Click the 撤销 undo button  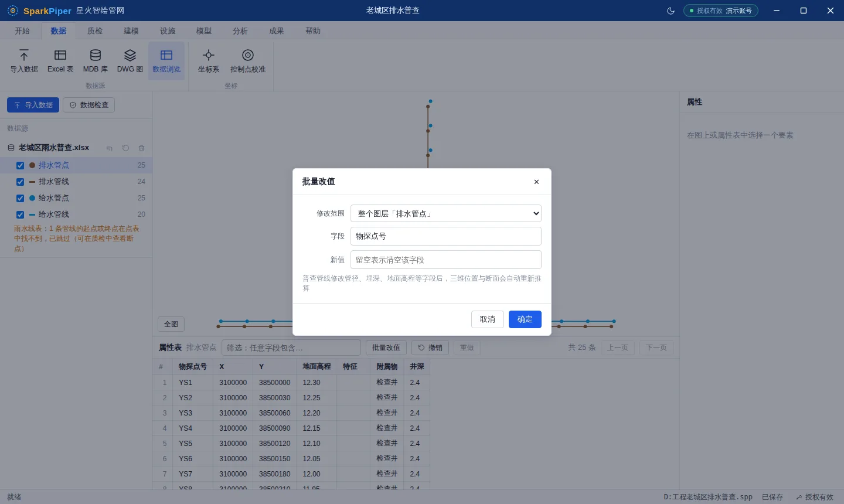430,348
